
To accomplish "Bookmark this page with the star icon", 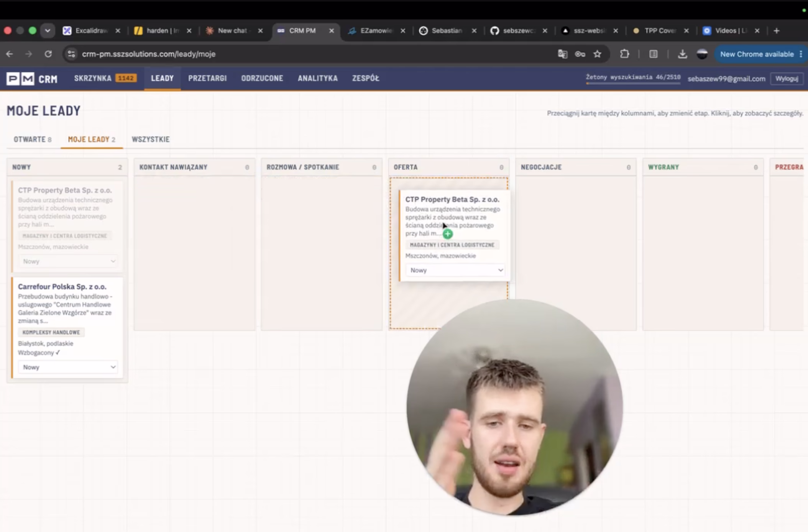I will (597, 54).
